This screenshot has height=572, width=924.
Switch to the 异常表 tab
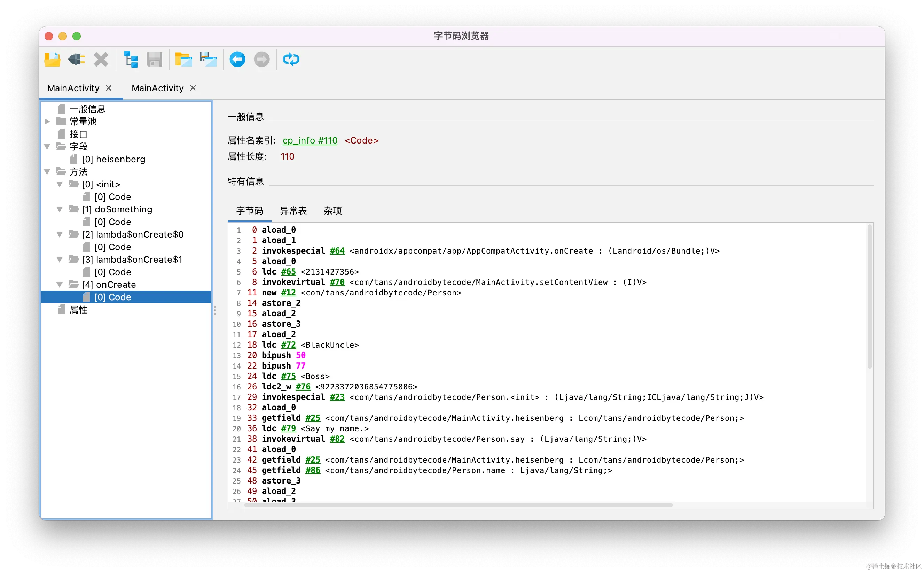293,211
